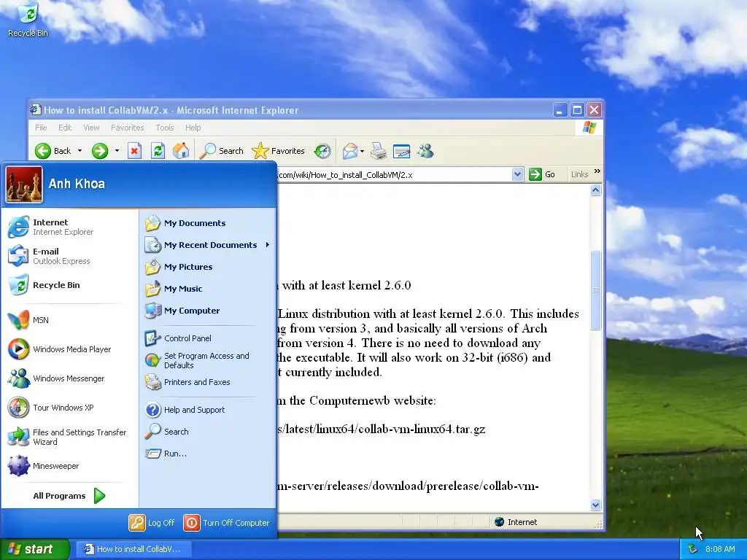747x560 pixels.
Task: Open Windows Messenger from Start menu
Action: point(69,378)
